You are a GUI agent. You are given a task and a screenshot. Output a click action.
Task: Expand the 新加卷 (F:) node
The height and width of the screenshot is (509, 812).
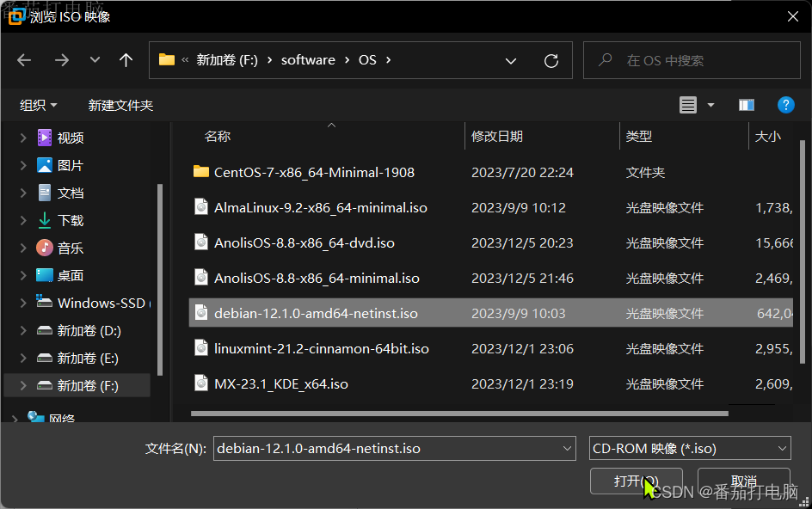tap(22, 385)
